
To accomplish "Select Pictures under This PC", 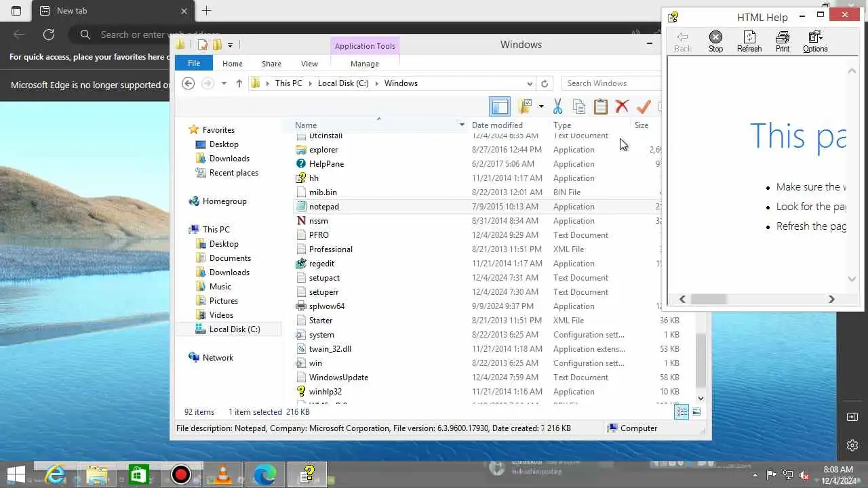I will tap(224, 301).
